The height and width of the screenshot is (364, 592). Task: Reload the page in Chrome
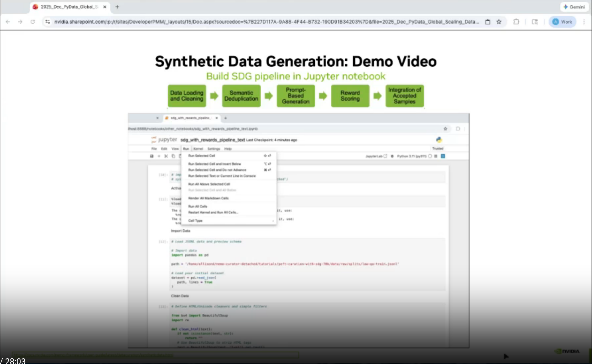(33, 22)
